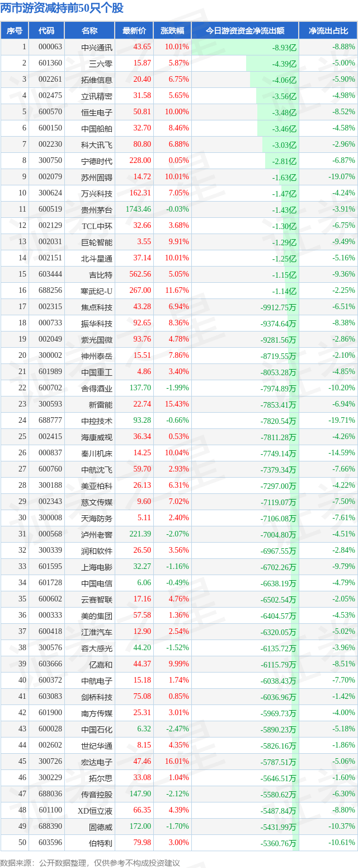Click stock name 剑桥科技
This screenshot has width=358, height=868.
[97, 697]
